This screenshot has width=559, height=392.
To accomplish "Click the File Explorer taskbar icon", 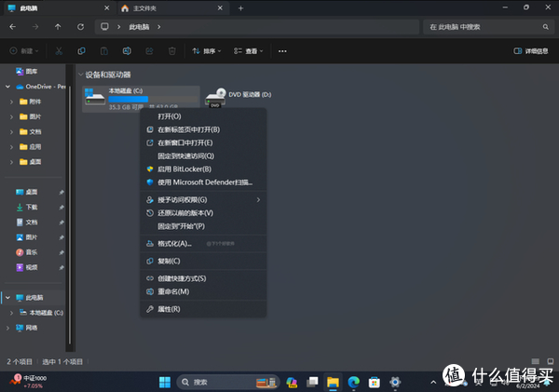I will pos(333,382).
